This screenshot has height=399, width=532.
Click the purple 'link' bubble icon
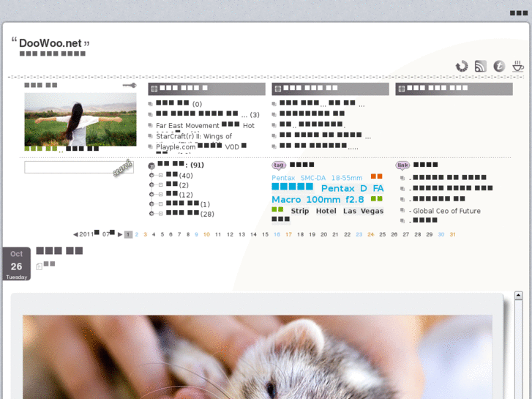pyautogui.click(x=402, y=165)
